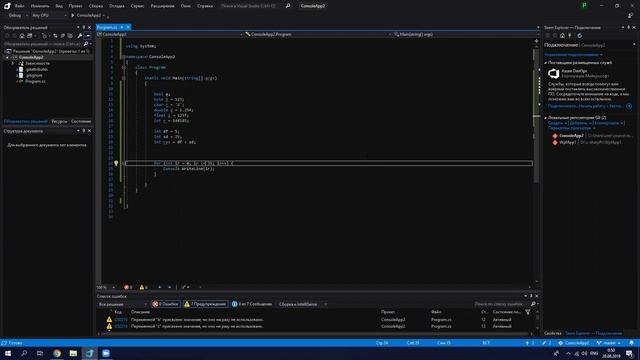
Task: Open the Debug configuration dropdown
Action: [x=17, y=16]
